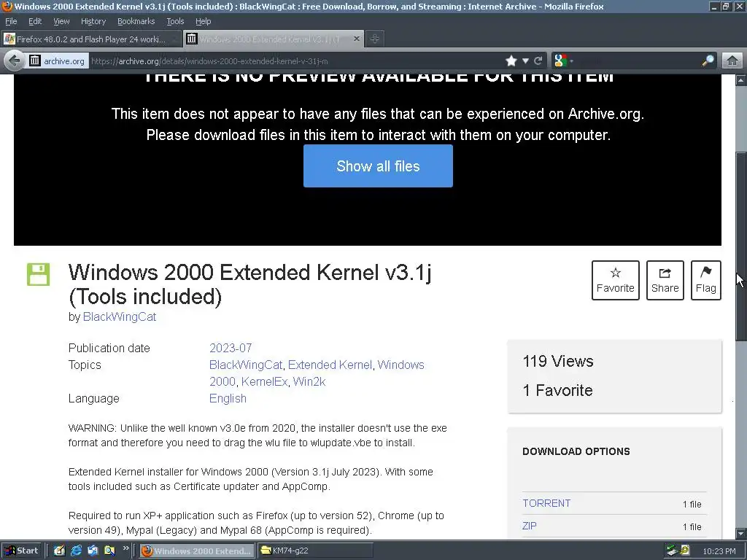Screen dimensions: 747x560
Task: Click the 119 Views text
Action: pos(558,362)
